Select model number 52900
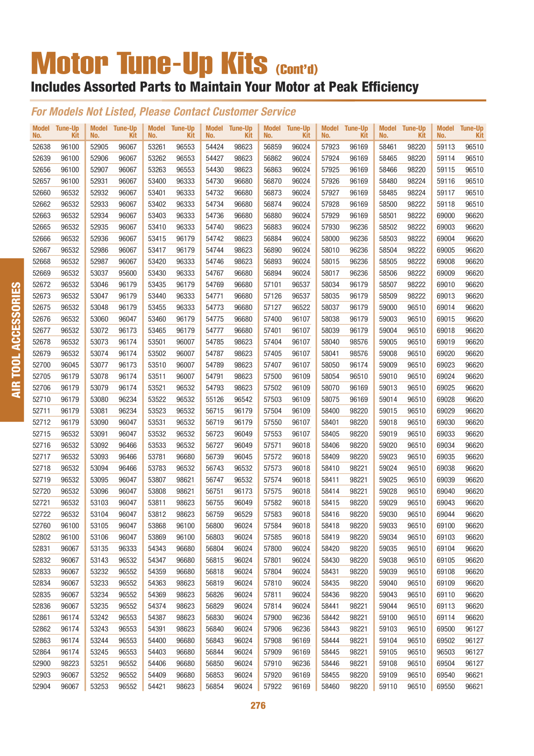 pyautogui.click(x=41, y=664)
